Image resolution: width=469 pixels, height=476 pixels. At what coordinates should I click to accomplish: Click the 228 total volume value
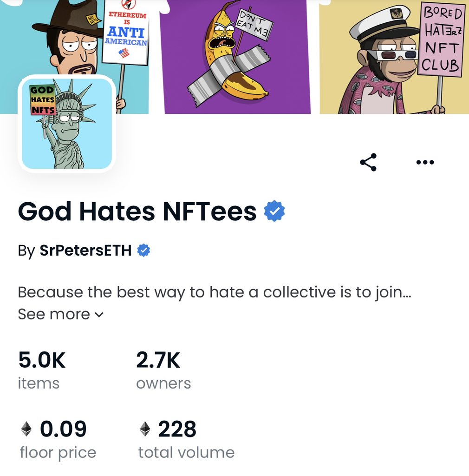[177, 429]
